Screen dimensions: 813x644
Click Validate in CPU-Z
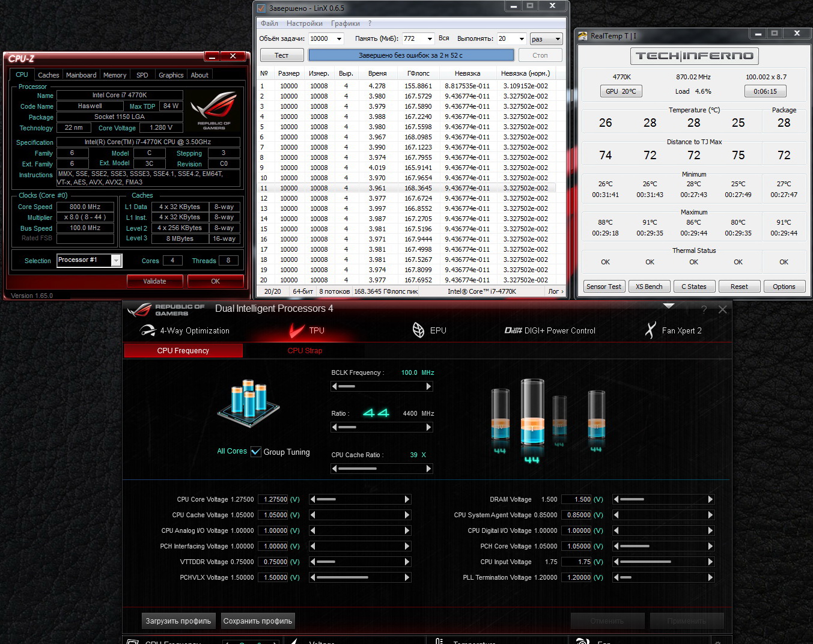[154, 281]
